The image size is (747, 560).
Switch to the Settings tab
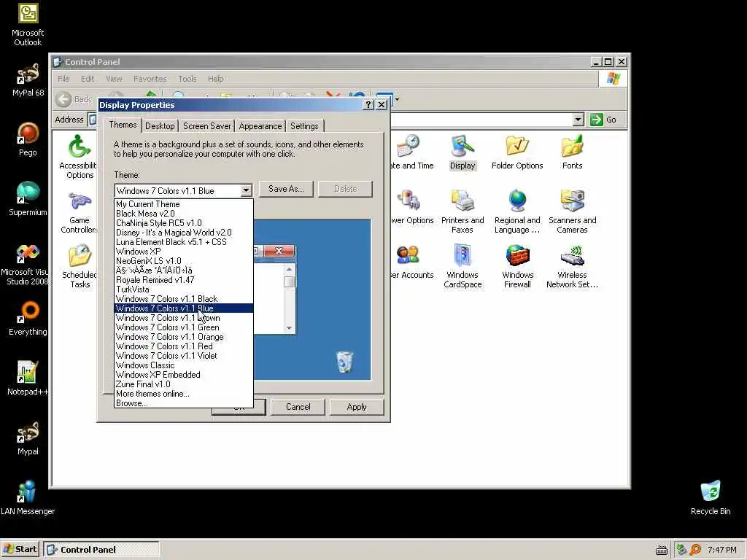304,126
